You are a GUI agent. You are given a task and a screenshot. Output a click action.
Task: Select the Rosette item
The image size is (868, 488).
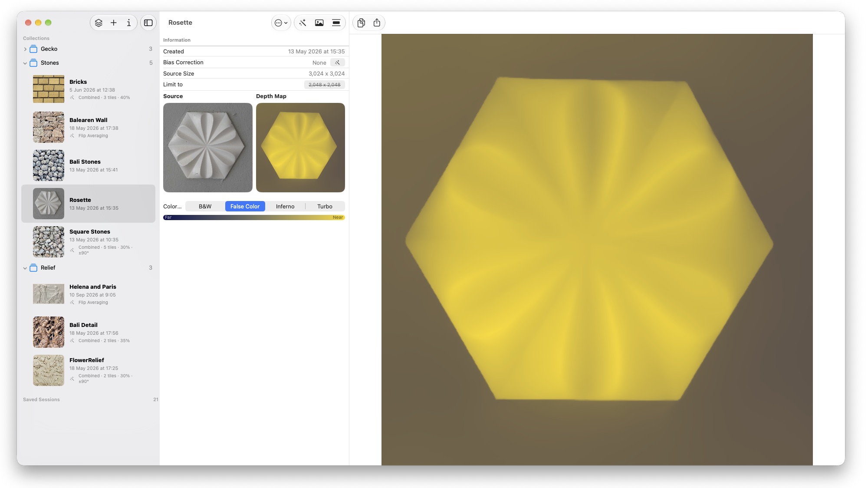(88, 204)
